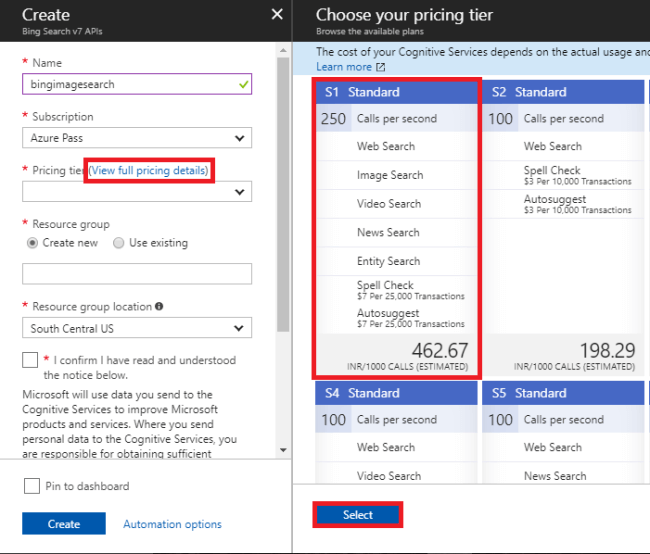
Task: Click View full pricing details link
Action: pyautogui.click(x=149, y=171)
